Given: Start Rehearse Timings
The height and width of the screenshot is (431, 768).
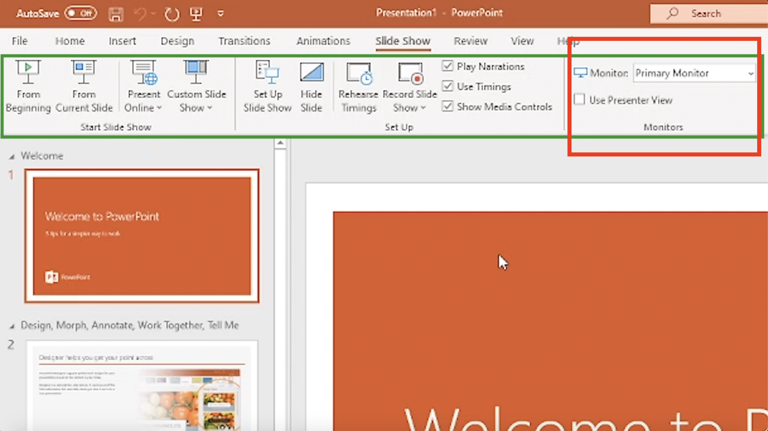Looking at the screenshot, I should [x=359, y=87].
